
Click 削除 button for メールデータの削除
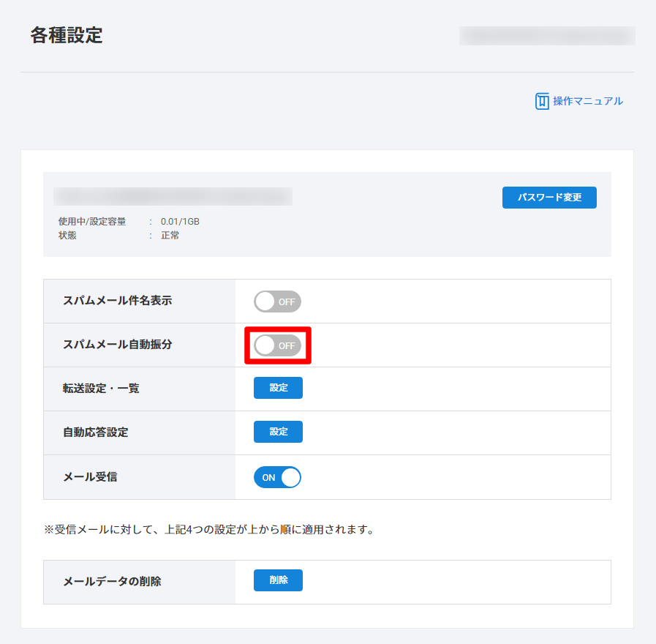tap(278, 580)
